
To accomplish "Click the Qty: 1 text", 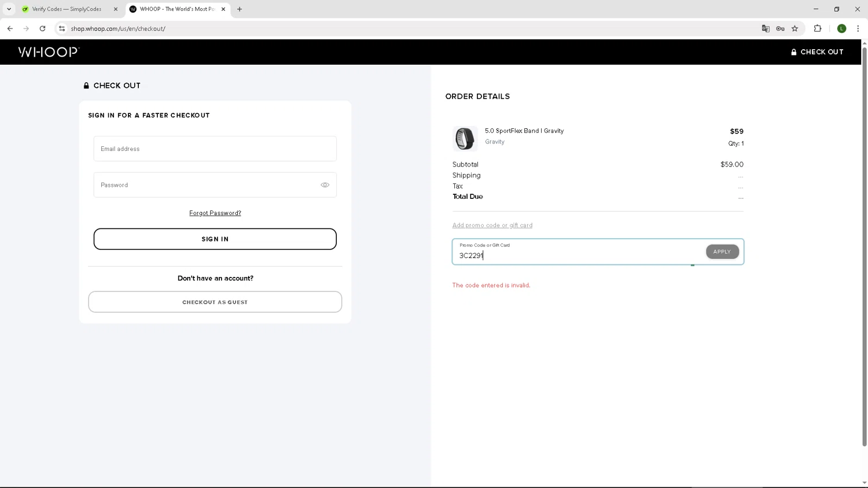I will 736,143.
